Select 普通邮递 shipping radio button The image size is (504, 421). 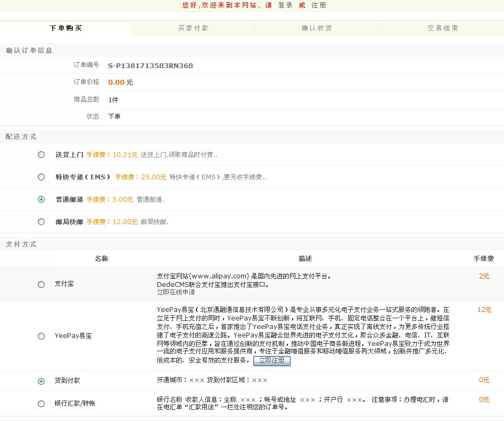pos(42,200)
